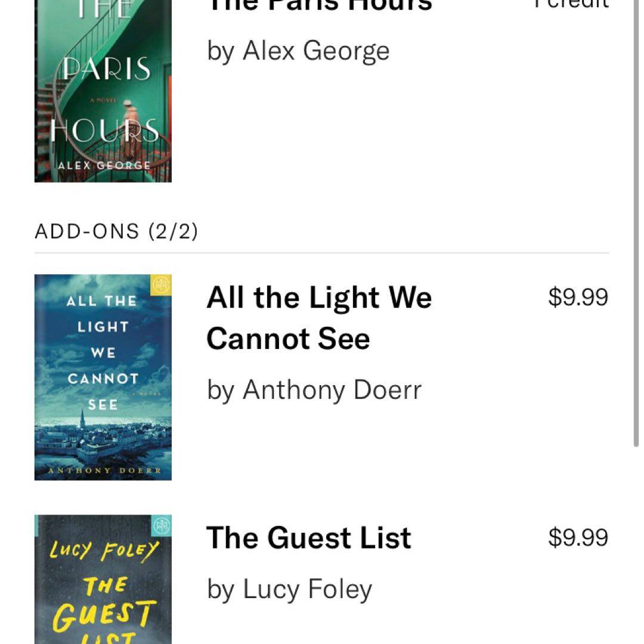Tap the teal badge icon on The Guest List cover
The image size is (644, 644).
pos(162,525)
